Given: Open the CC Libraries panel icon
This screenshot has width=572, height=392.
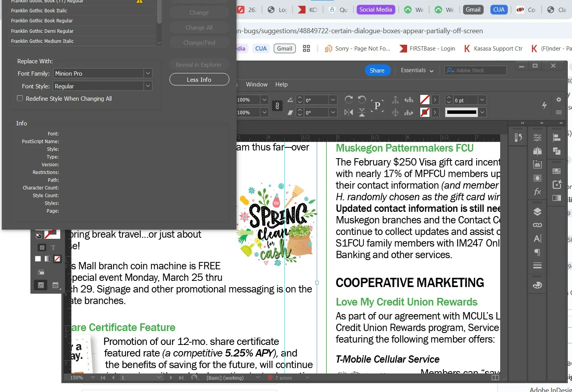Looking at the screenshot, I should [x=537, y=164].
